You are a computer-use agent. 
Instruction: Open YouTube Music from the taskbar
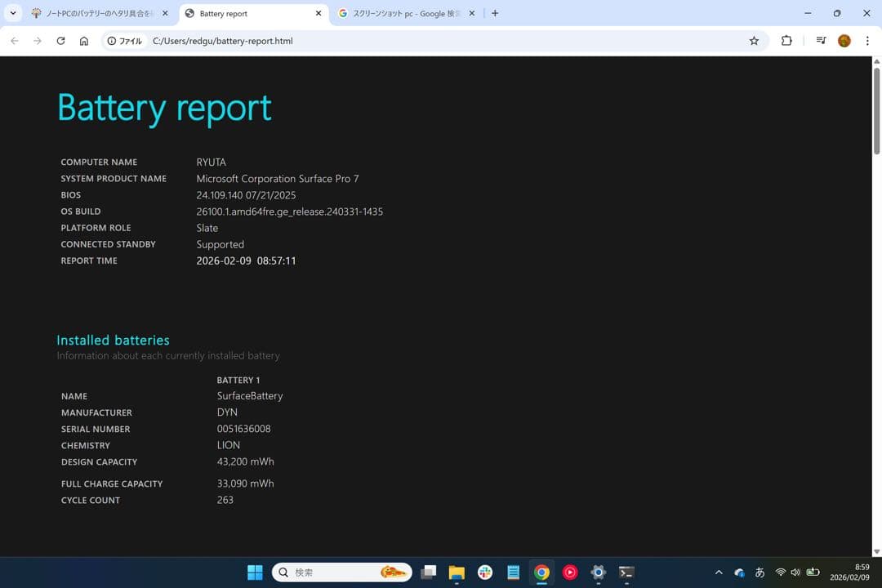click(x=569, y=572)
